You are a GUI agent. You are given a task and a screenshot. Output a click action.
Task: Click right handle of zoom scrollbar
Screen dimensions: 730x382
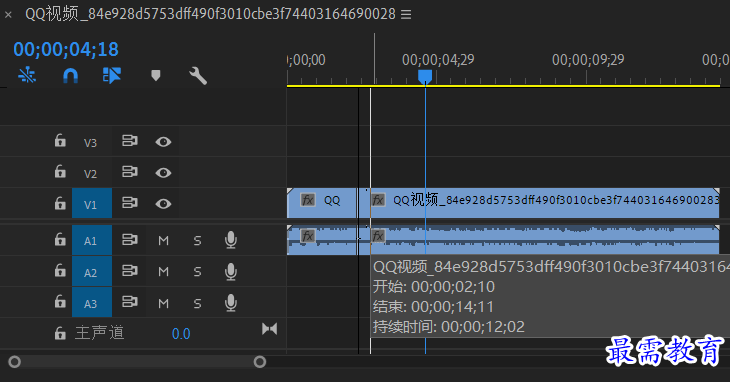(x=260, y=362)
